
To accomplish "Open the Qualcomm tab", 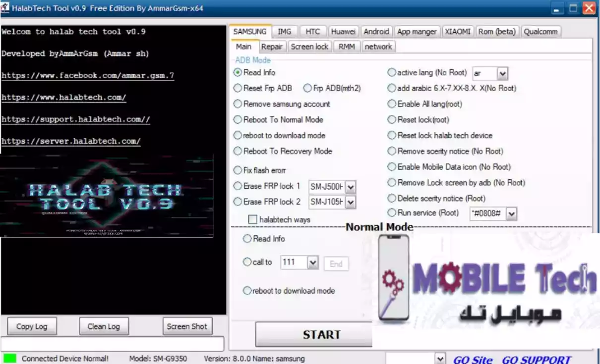I will coord(540,32).
